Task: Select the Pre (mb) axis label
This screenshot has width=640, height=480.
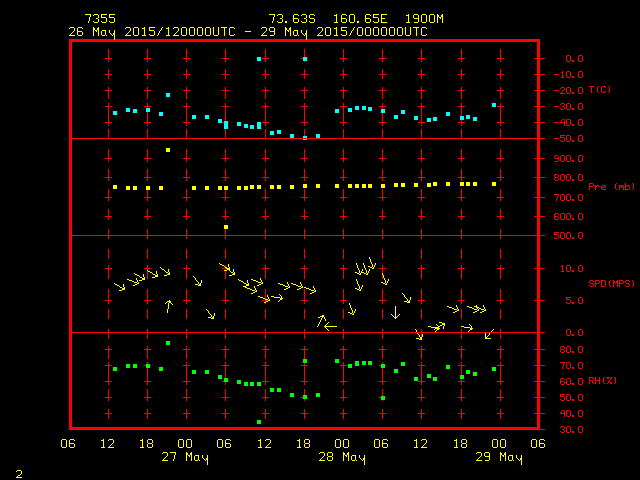Action: (x=611, y=187)
